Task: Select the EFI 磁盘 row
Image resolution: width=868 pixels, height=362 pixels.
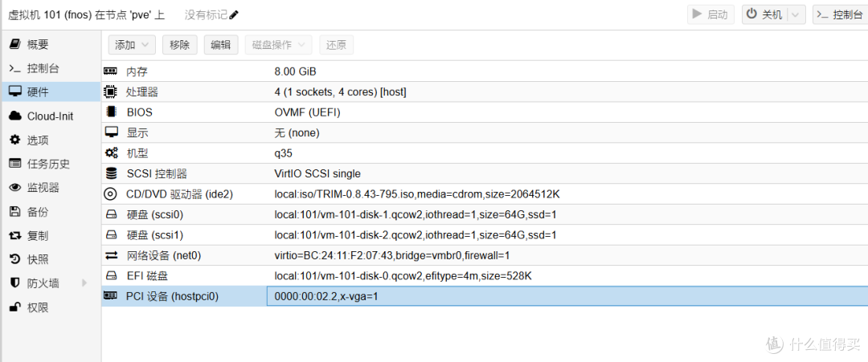Action: click(x=482, y=276)
